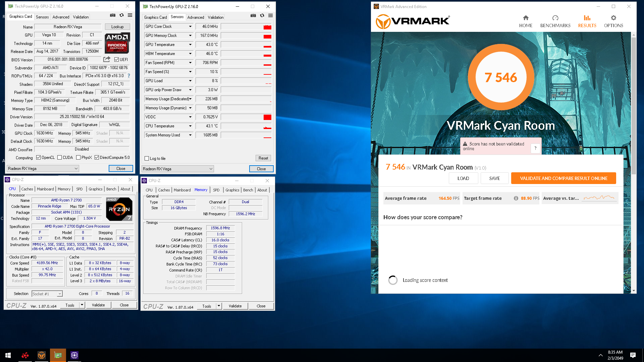Open Windows Start menu
644x362 pixels.
point(8,355)
